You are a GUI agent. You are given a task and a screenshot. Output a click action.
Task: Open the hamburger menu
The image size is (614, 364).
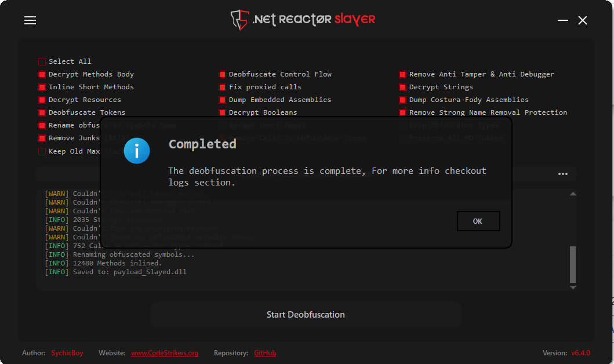click(30, 20)
